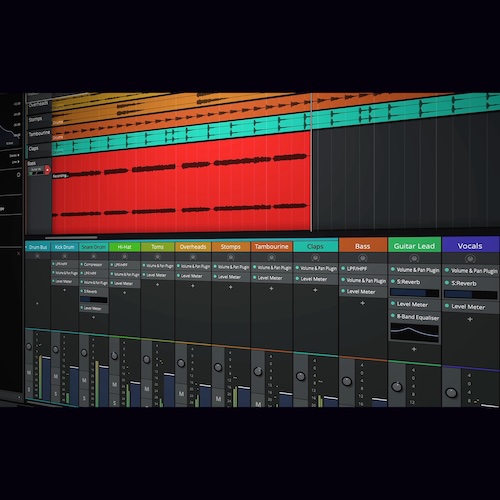The width and height of the screenshot is (500, 500).
Task: Click the record arm button on Bass track
Action: [47, 170]
